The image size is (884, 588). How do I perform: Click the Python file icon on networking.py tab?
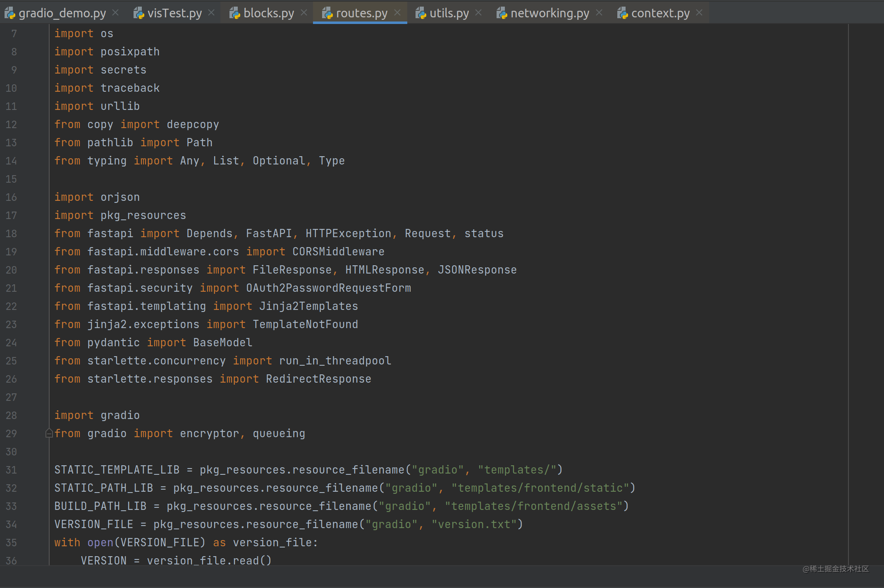pyautogui.click(x=502, y=13)
